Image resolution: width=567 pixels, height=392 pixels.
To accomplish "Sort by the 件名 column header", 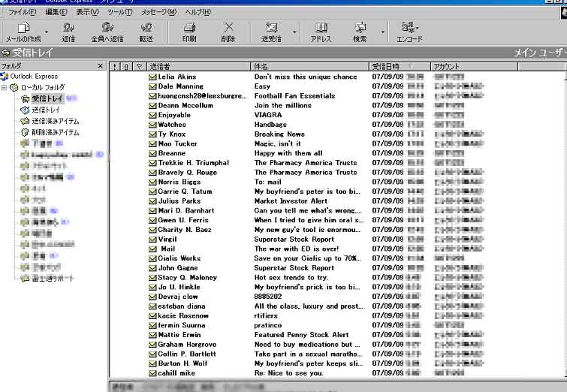I will (x=309, y=67).
